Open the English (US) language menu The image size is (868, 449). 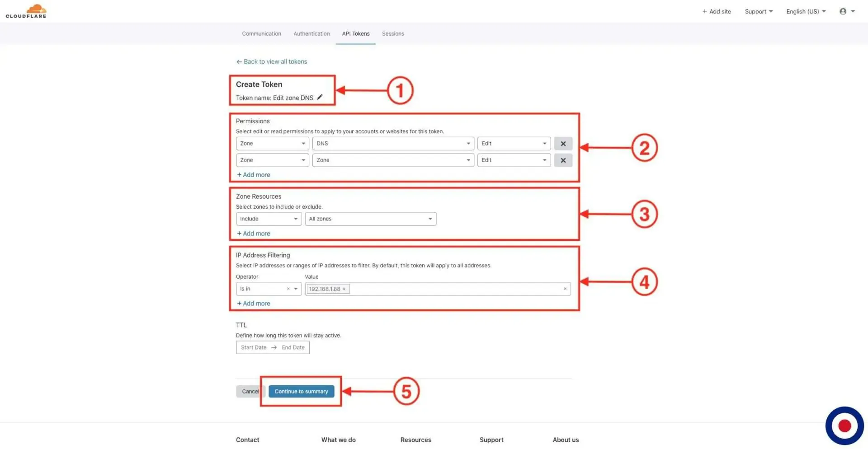click(x=806, y=11)
